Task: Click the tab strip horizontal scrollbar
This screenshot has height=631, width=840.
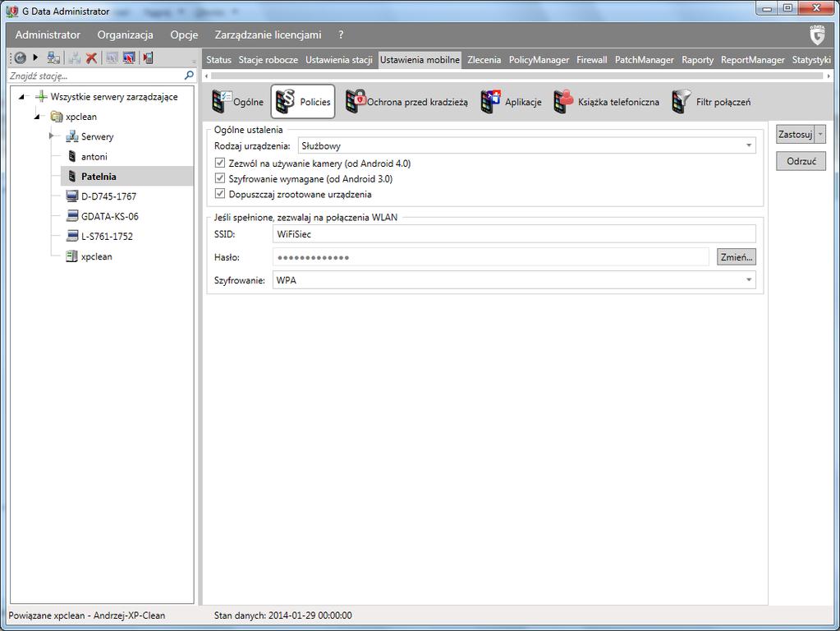Action: 517,76
